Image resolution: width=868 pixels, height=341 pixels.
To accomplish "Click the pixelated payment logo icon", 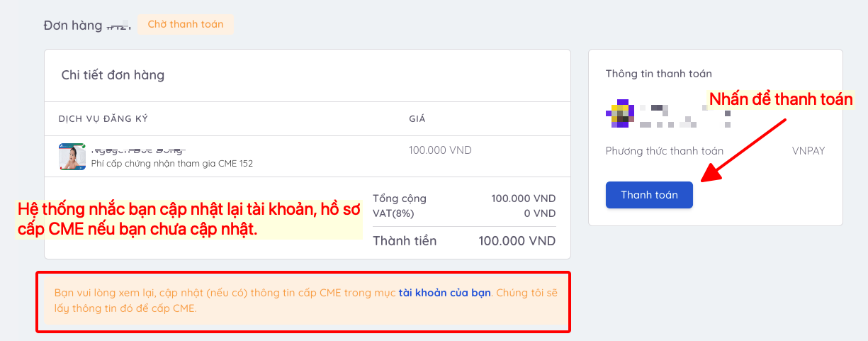I will pos(619,114).
